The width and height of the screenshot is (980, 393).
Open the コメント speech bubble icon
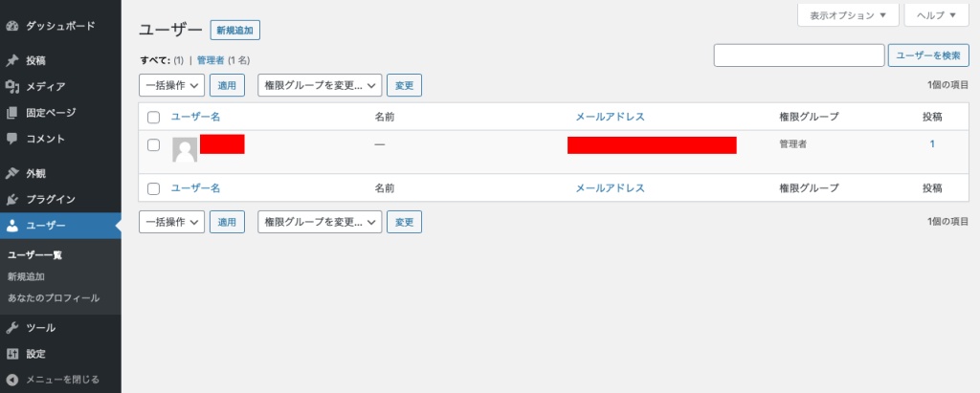[11, 139]
